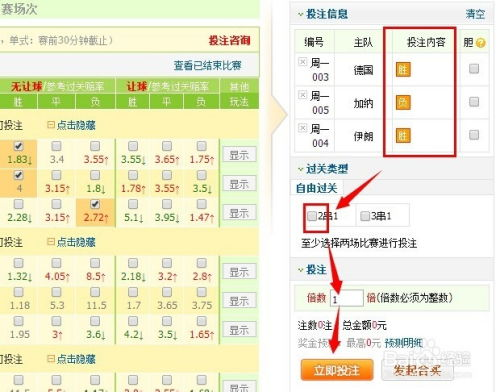The height and width of the screenshot is (392, 500).
Task: Uncheck the checked 2.72 odds checkbox
Action: tap(95, 204)
